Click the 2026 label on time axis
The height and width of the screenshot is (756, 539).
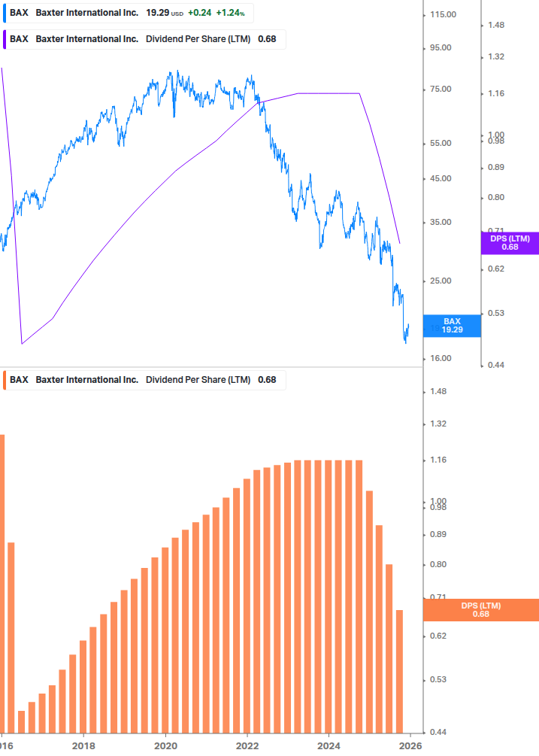pos(410,746)
